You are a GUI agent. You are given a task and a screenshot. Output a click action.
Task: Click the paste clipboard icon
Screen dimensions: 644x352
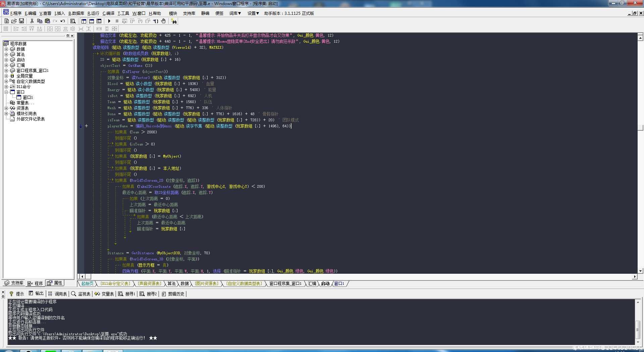click(47, 21)
